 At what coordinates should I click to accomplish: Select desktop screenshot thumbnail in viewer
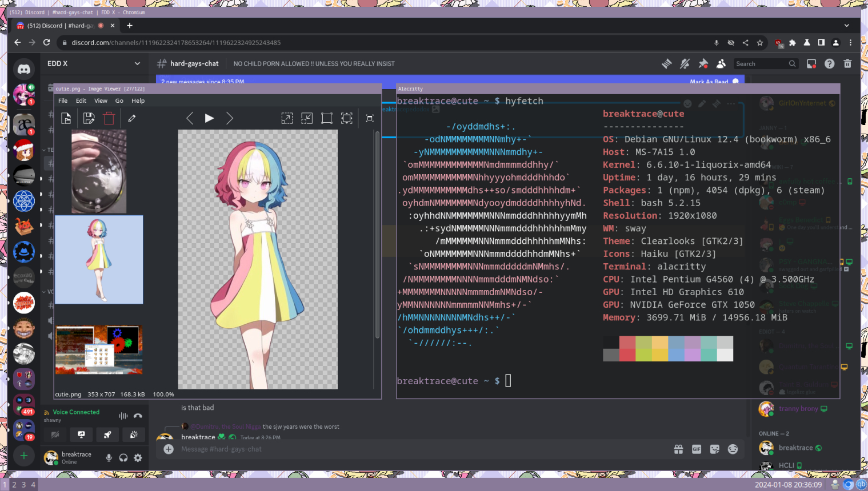pos(99,349)
